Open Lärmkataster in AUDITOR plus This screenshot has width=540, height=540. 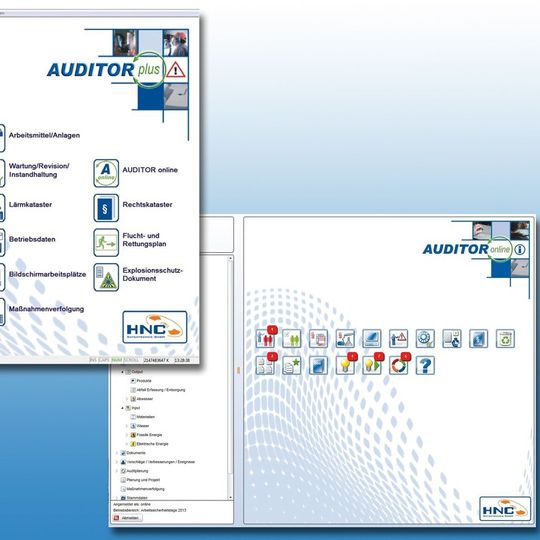[30, 205]
